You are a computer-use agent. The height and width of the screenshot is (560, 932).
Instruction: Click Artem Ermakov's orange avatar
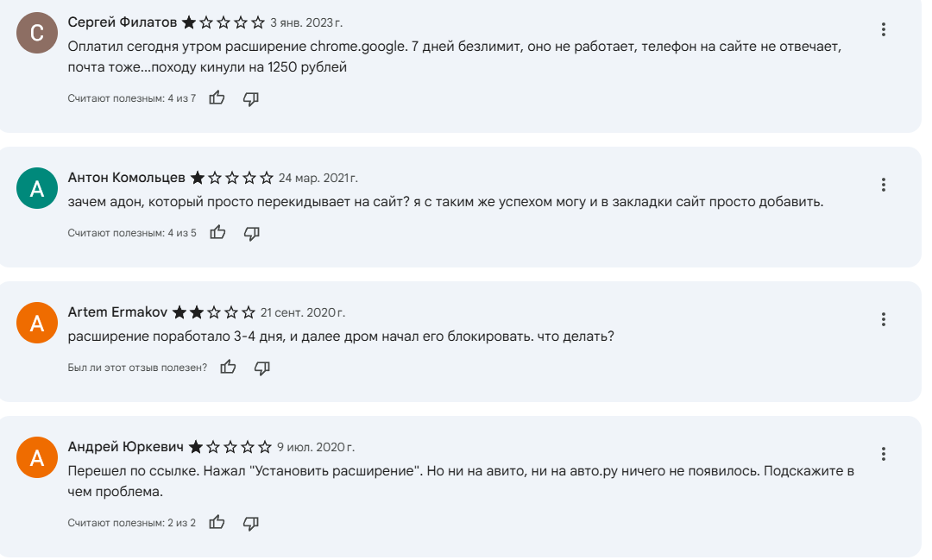tap(37, 323)
